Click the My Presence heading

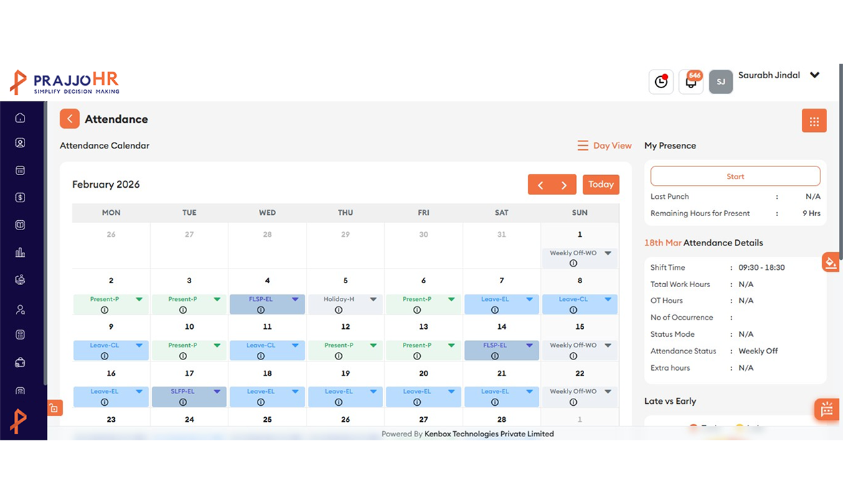[x=670, y=146]
